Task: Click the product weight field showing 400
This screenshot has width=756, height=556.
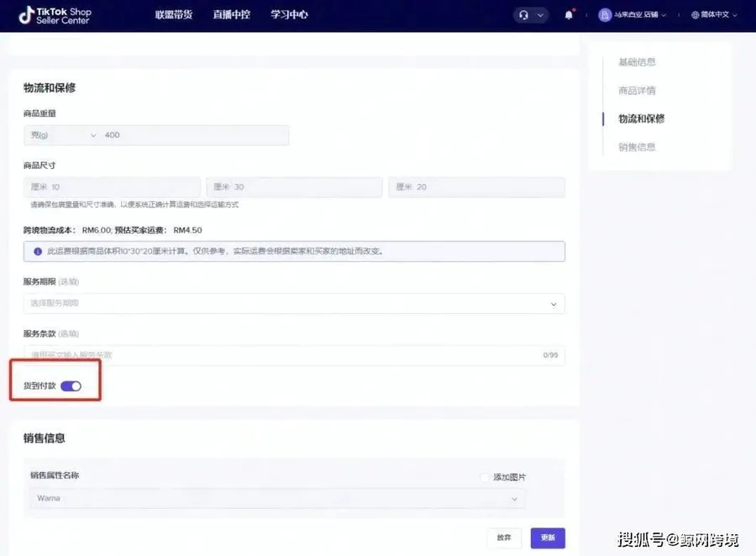Action: 195,135
